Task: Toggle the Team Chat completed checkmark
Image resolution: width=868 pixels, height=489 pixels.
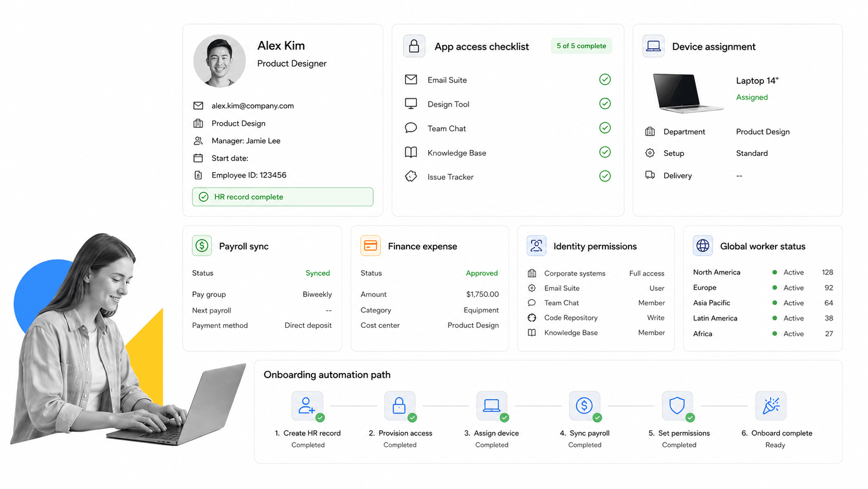Action: [x=605, y=128]
